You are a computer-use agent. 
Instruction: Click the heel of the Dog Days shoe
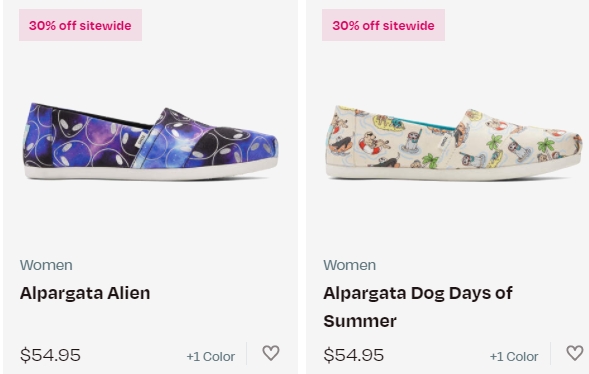pyautogui.click(x=338, y=137)
